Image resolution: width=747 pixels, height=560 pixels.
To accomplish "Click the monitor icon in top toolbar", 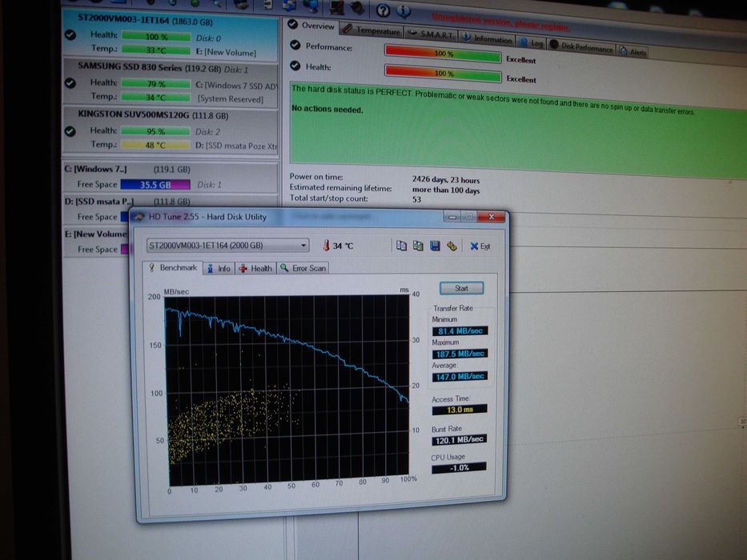I will tap(337, 6).
